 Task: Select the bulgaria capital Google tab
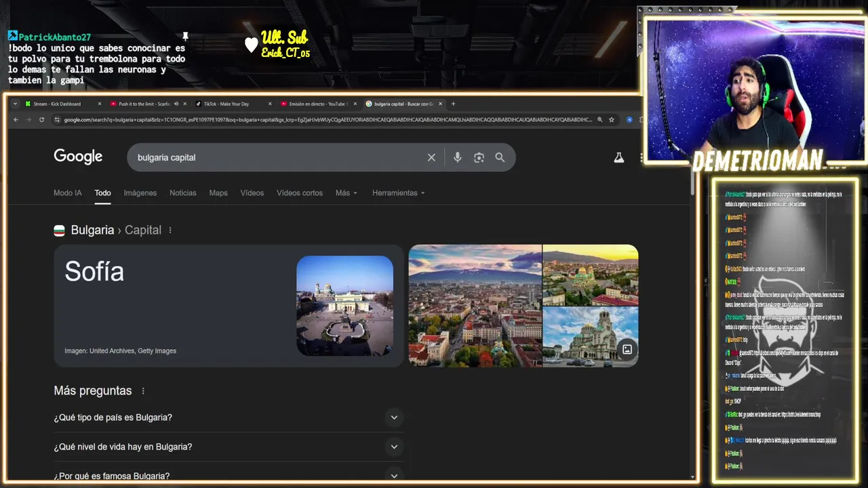(x=403, y=104)
